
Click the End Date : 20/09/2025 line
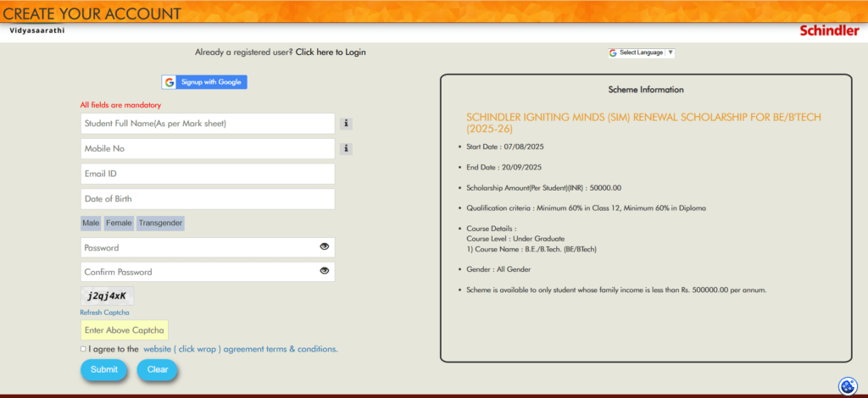pyautogui.click(x=504, y=167)
